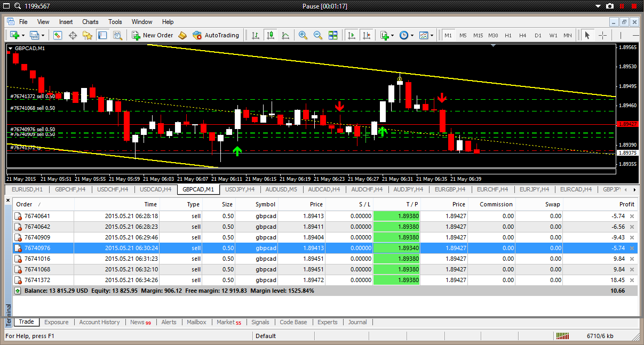Click the recorder camera snapshot icon

(x=610, y=6)
